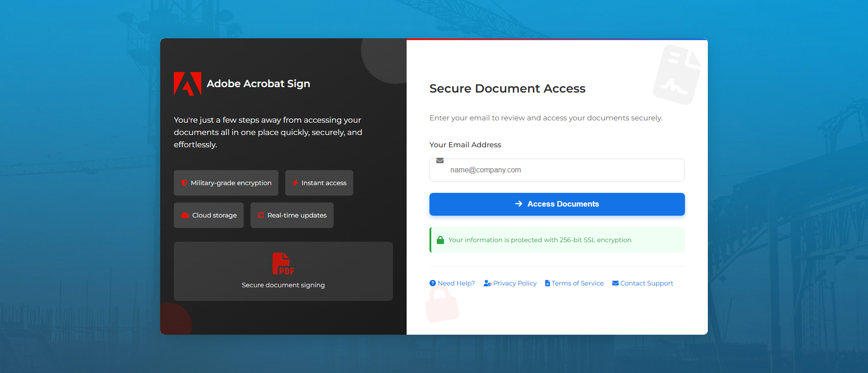The height and width of the screenshot is (373, 868).
Task: Click the shield icon on Military-grade encryption
Action: coord(184,183)
